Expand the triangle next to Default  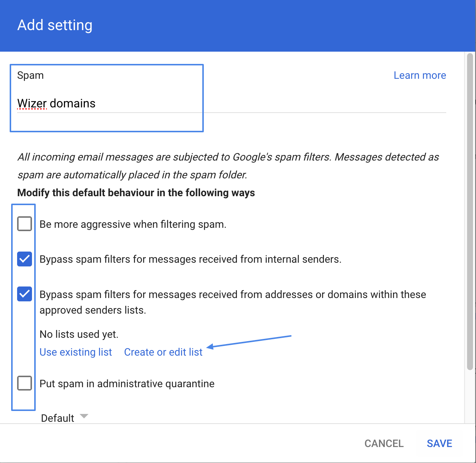click(83, 417)
